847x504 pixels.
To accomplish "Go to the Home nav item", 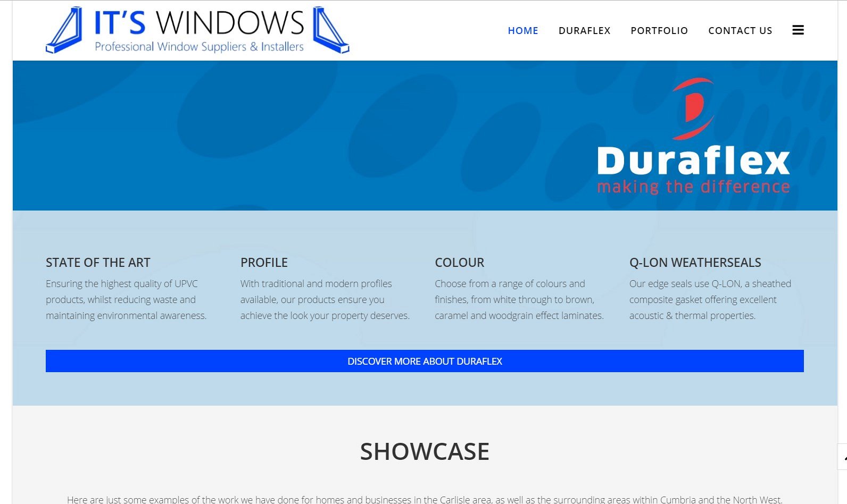I will pos(522,31).
